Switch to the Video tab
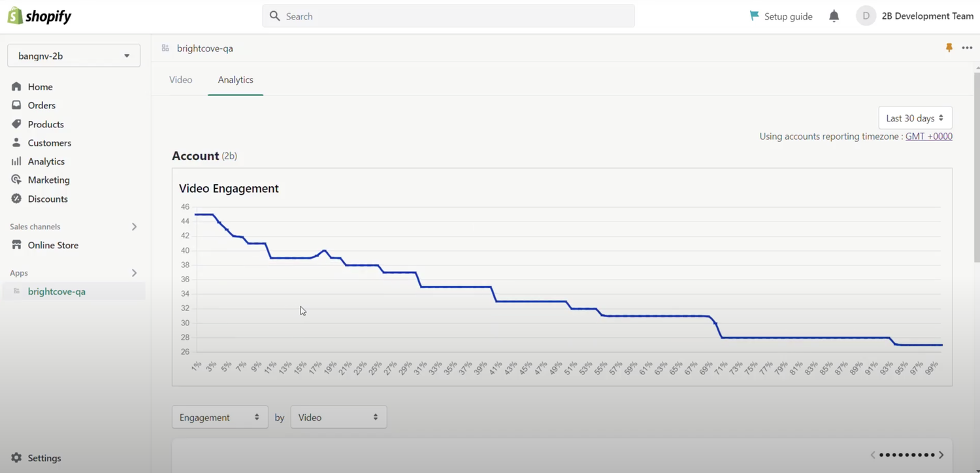The image size is (980, 473). 181,80
